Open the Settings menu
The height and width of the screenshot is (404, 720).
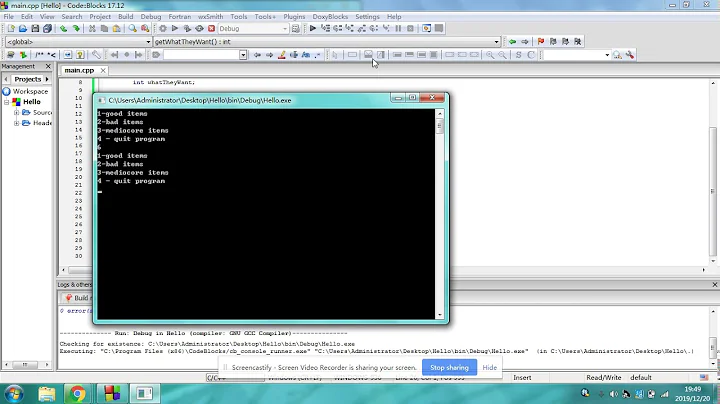[x=367, y=17]
